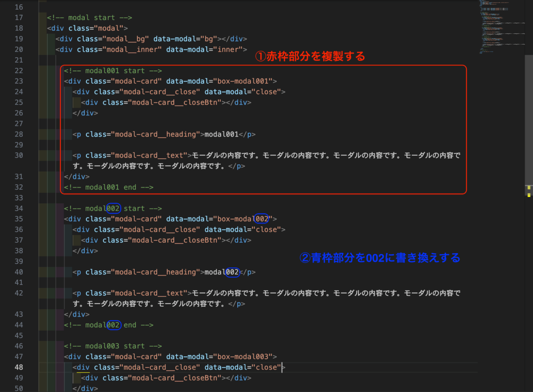Click circled 002 in 'modal002 end' comment
This screenshot has width=533, height=392.
pos(113,325)
